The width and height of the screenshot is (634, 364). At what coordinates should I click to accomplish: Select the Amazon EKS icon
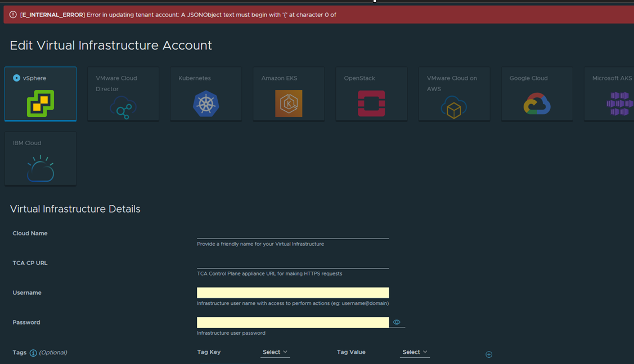(289, 104)
